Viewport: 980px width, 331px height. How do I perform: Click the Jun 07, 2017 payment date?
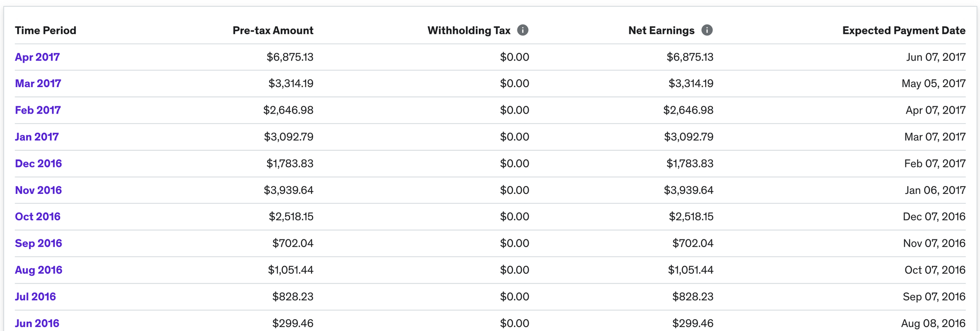pyautogui.click(x=935, y=57)
